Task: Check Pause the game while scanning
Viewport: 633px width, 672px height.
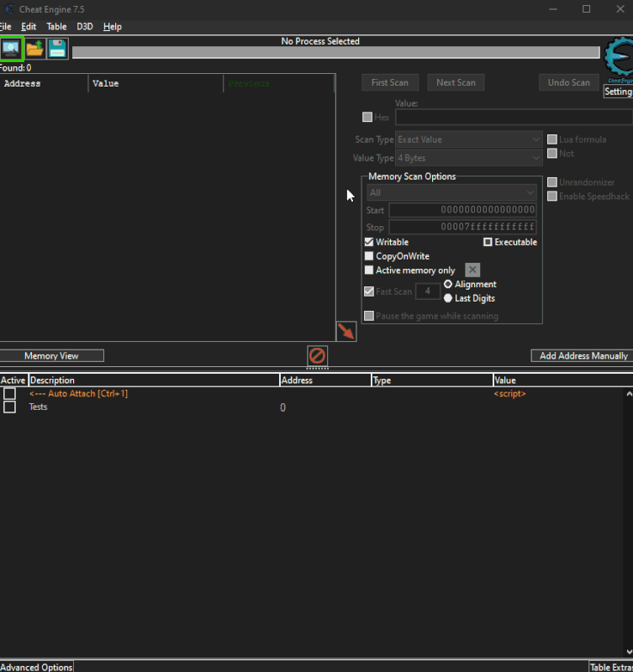Action: point(369,316)
